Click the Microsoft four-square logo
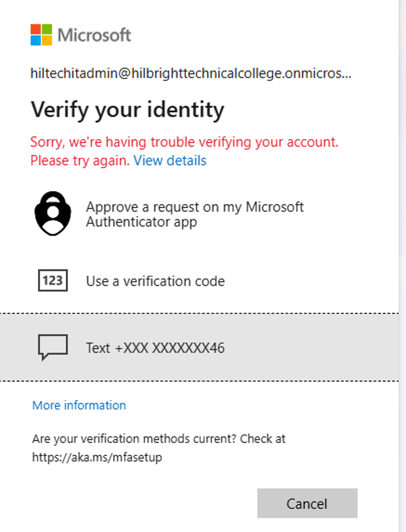This screenshot has width=406, height=532. click(41, 34)
